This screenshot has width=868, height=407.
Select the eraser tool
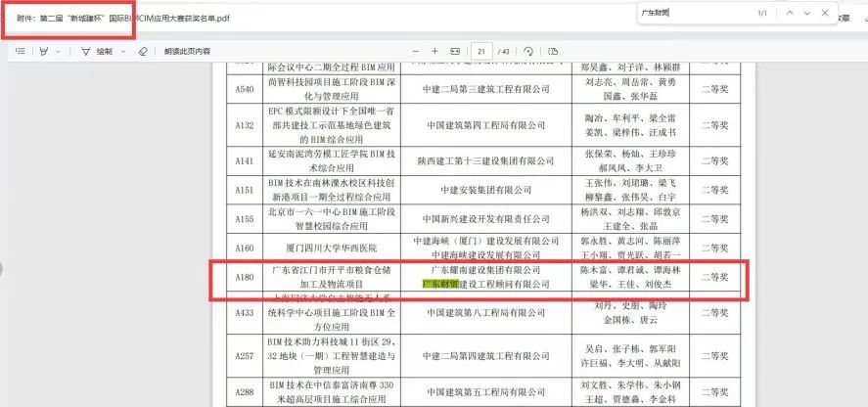[143, 51]
